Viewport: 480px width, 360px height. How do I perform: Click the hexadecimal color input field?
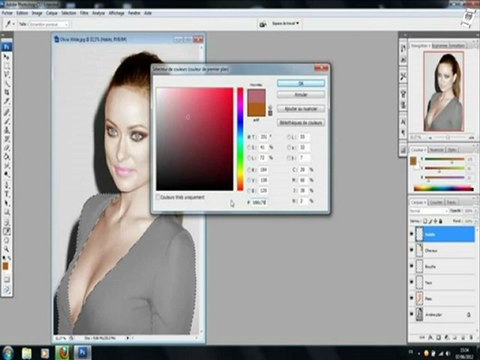coord(259,202)
